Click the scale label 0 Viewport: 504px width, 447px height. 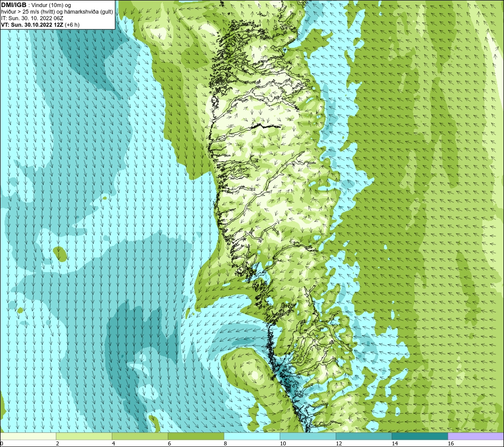point(2,443)
